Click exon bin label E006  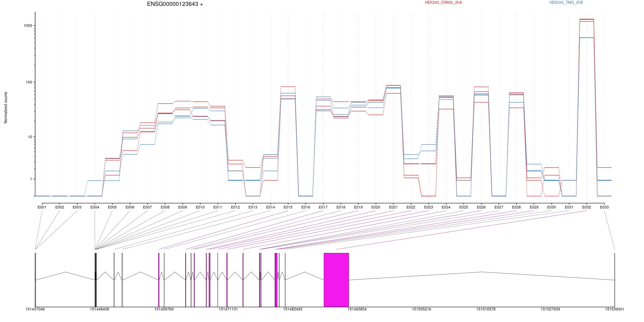130,207
